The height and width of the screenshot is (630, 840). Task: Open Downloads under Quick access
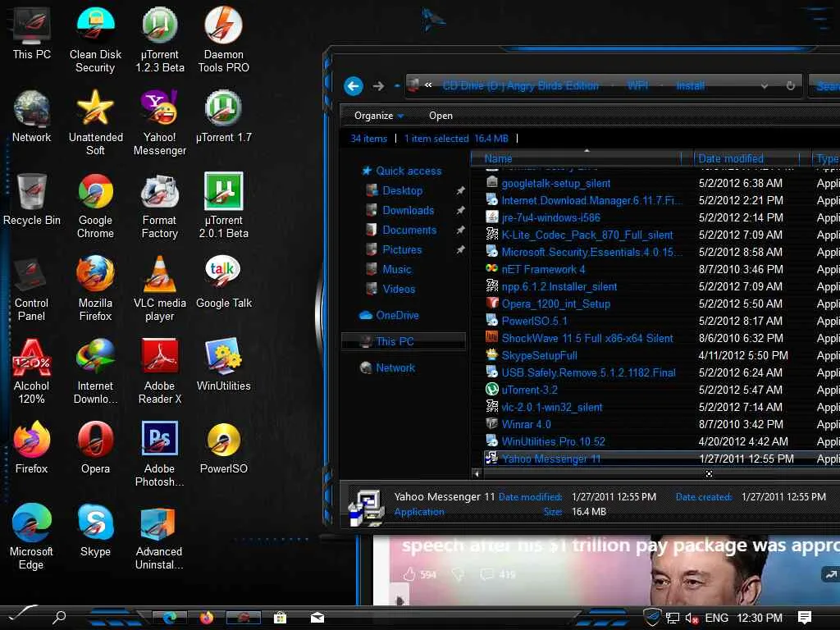click(x=408, y=210)
